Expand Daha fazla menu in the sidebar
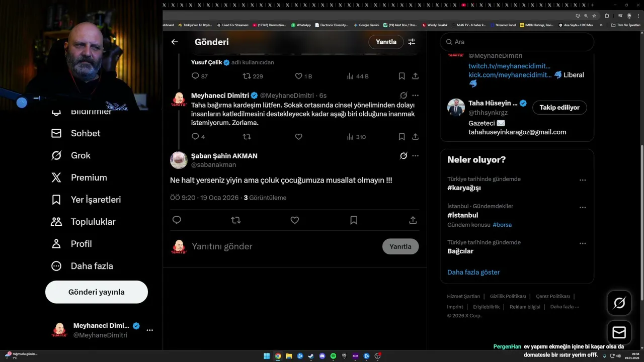This screenshot has height=362, width=644. (82, 266)
